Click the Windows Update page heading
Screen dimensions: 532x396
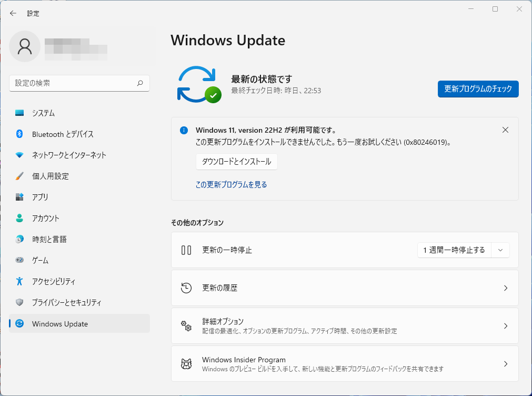(228, 41)
